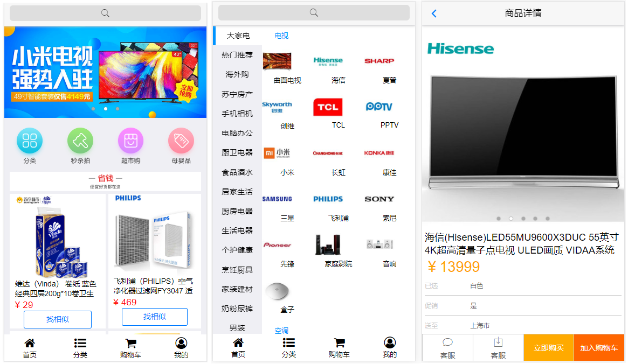628x364 pixels.
Task: Select the 长虹 Changhong brand logo
Action: coord(328,153)
